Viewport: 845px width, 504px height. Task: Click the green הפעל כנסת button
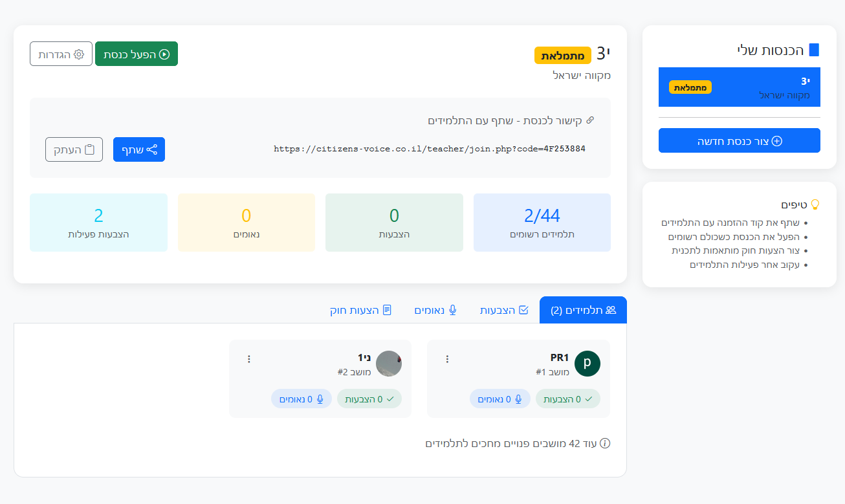(137, 54)
